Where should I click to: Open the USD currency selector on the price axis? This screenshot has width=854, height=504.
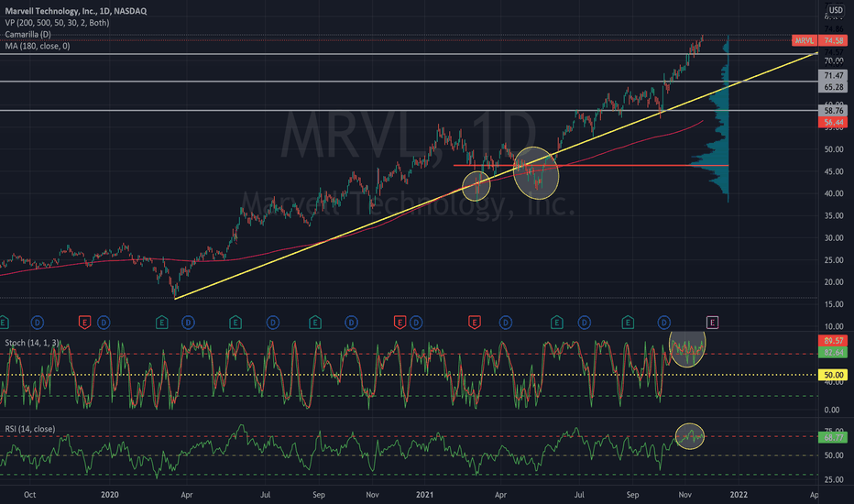pos(836,10)
